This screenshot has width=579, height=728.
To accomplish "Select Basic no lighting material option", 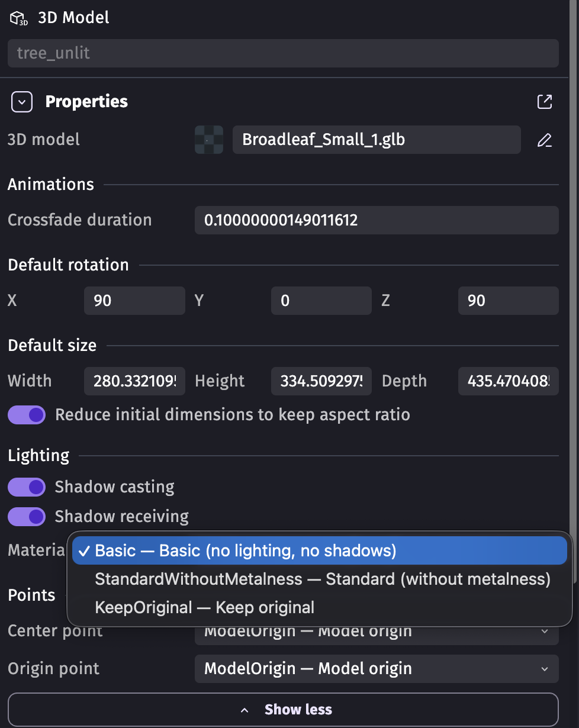I will coord(320,551).
